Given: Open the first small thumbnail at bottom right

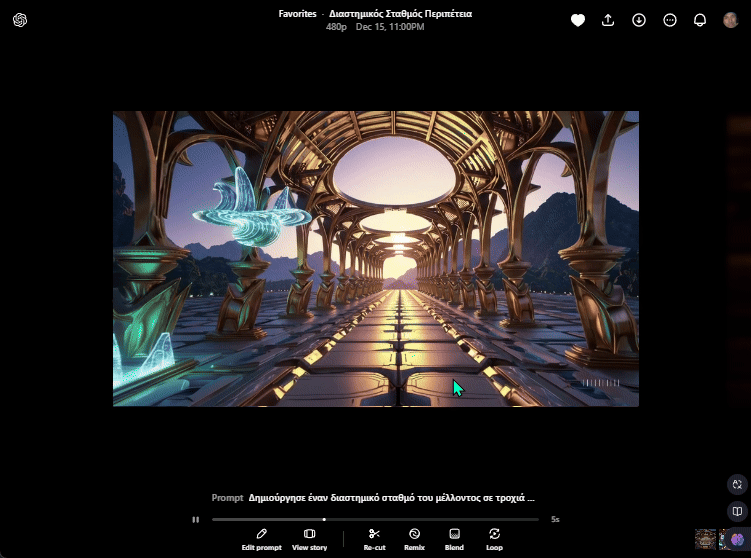Looking at the screenshot, I should (x=705, y=539).
